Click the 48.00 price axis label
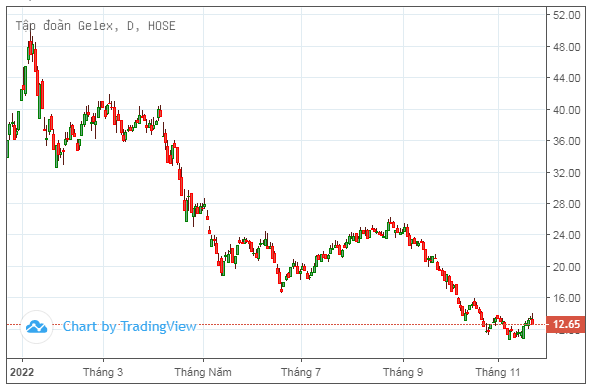Viewport: 592px width, 391px height. [x=566, y=47]
